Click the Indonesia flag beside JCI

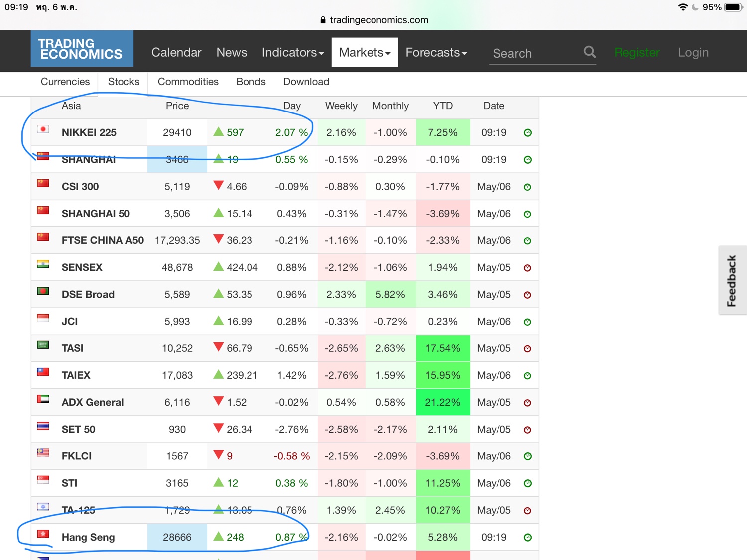point(43,318)
